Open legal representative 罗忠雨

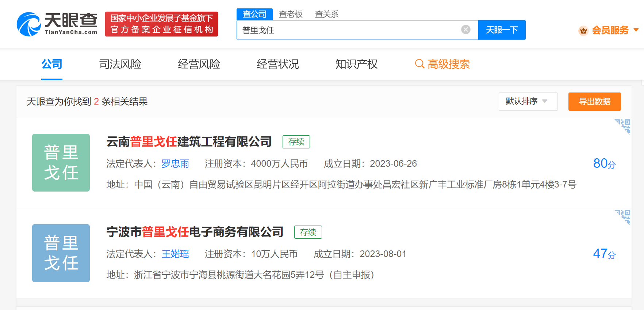(175, 163)
